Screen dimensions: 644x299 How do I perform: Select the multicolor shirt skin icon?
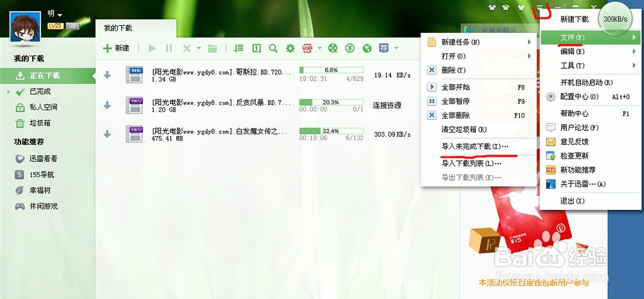tap(493, 7)
